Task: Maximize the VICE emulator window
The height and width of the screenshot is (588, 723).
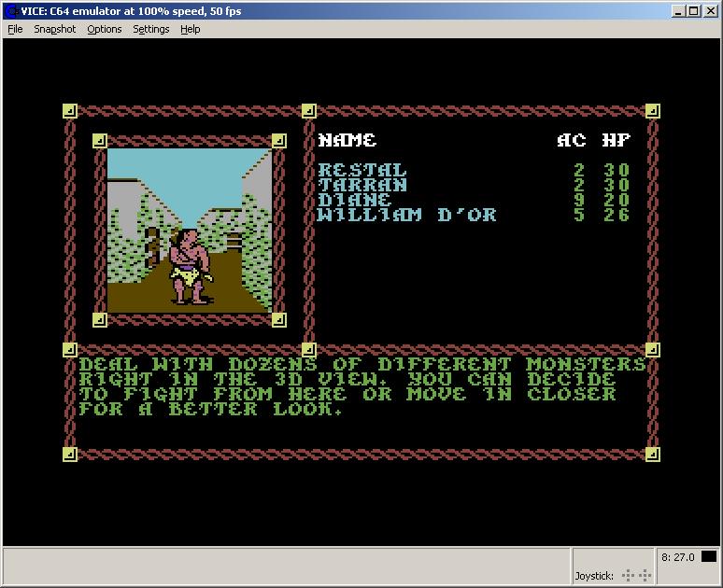Action: click(693, 11)
